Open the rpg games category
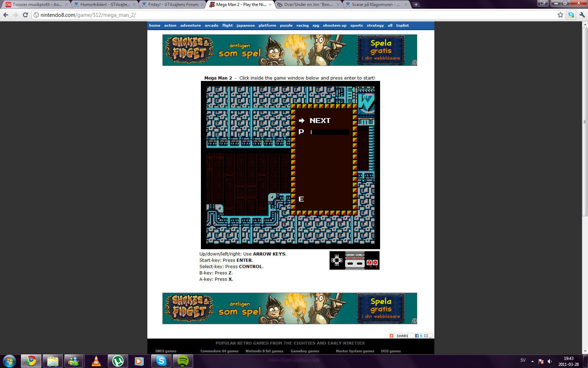The image size is (588, 368). pyautogui.click(x=316, y=25)
